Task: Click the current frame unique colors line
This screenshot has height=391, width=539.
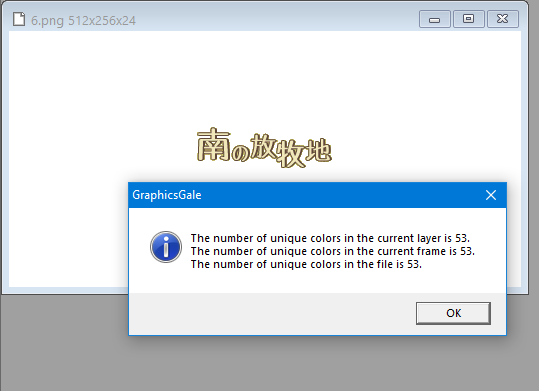Action: coord(333,251)
